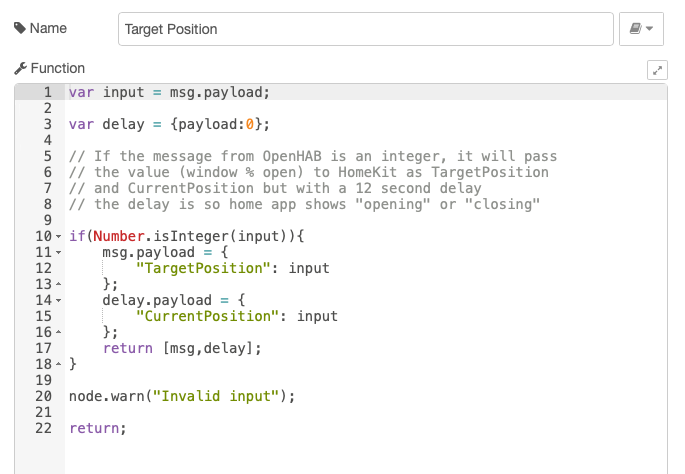Click the "delay.payload = {" line
Viewport: 685px width, 474px height.
pos(174,301)
